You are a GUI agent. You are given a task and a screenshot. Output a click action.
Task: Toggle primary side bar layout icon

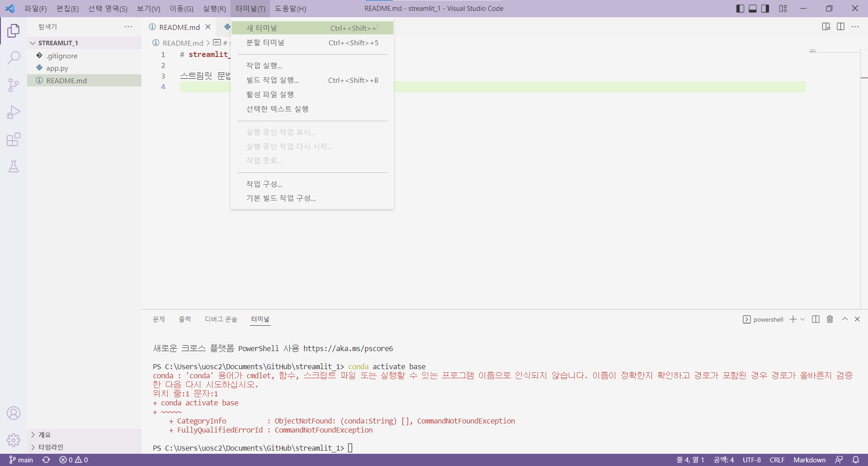pyautogui.click(x=740, y=9)
